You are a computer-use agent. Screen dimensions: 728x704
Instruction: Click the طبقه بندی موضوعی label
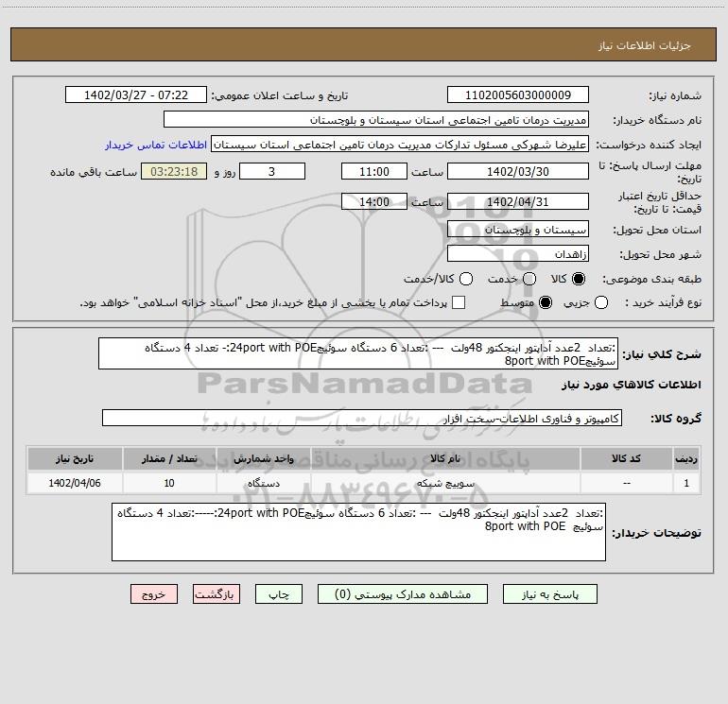(x=651, y=280)
